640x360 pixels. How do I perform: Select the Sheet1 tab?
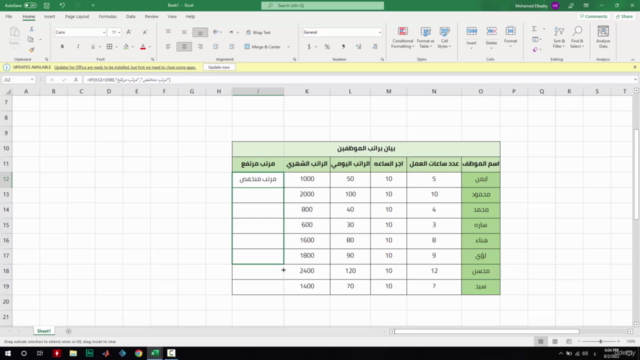44,331
